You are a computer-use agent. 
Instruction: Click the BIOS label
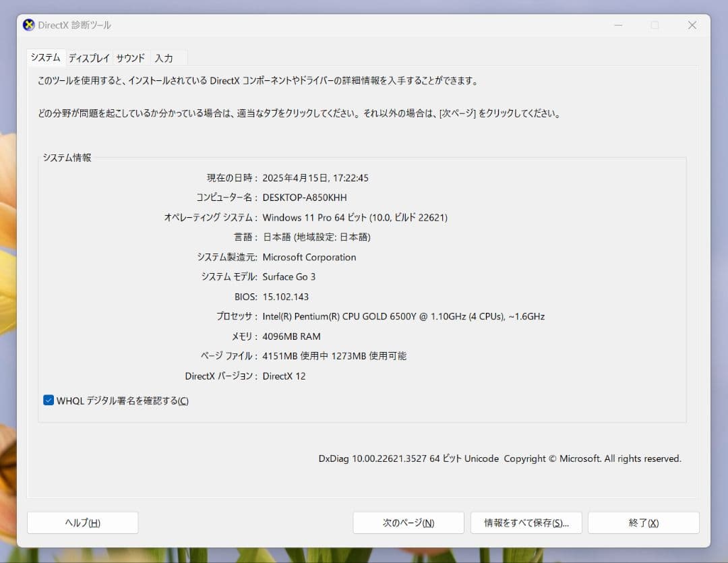coord(246,297)
